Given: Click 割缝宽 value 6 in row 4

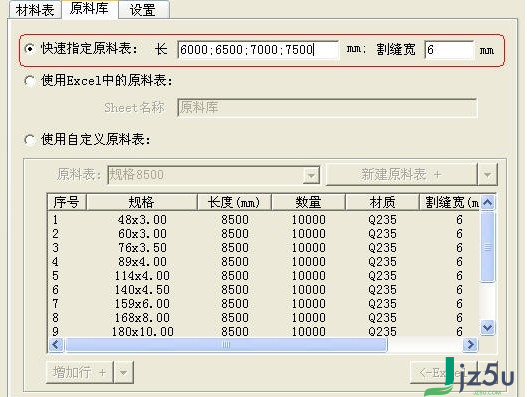Looking at the screenshot, I should (459, 262).
